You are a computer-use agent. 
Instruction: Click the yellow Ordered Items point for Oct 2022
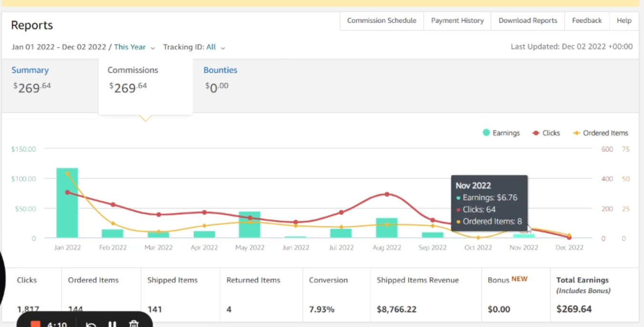[x=478, y=237]
